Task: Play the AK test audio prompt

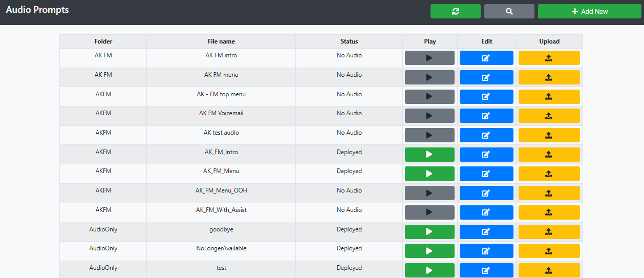Action: 430,135
